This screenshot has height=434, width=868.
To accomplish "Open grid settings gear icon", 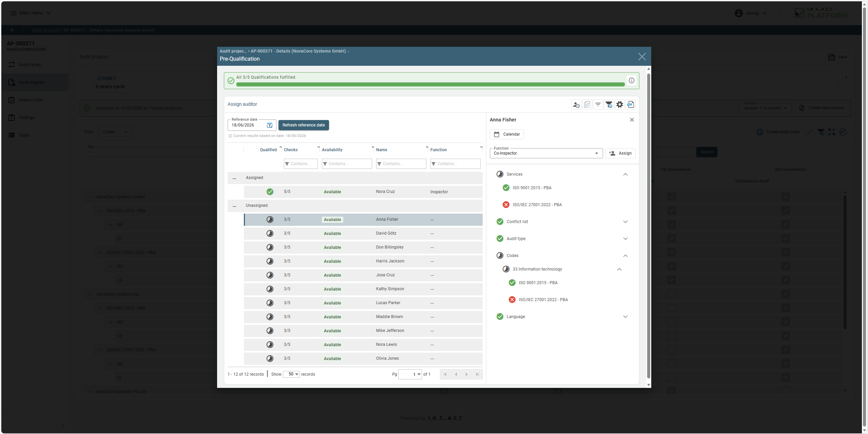I will [620, 104].
